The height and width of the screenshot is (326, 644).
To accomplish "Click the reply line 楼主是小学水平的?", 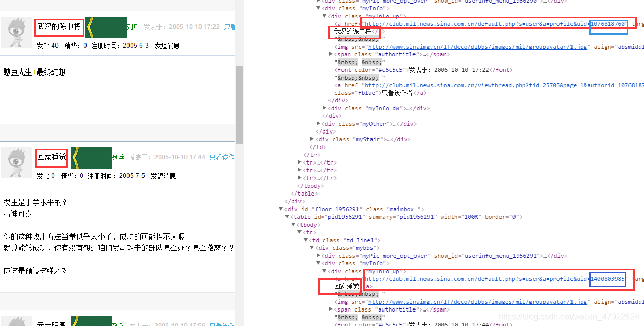I will point(35,202).
